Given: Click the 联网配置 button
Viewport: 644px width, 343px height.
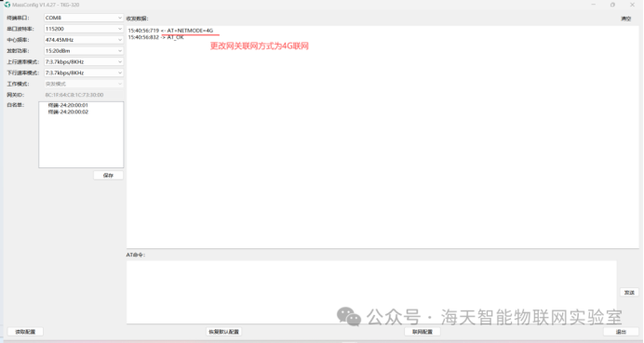Looking at the screenshot, I should 423,332.
